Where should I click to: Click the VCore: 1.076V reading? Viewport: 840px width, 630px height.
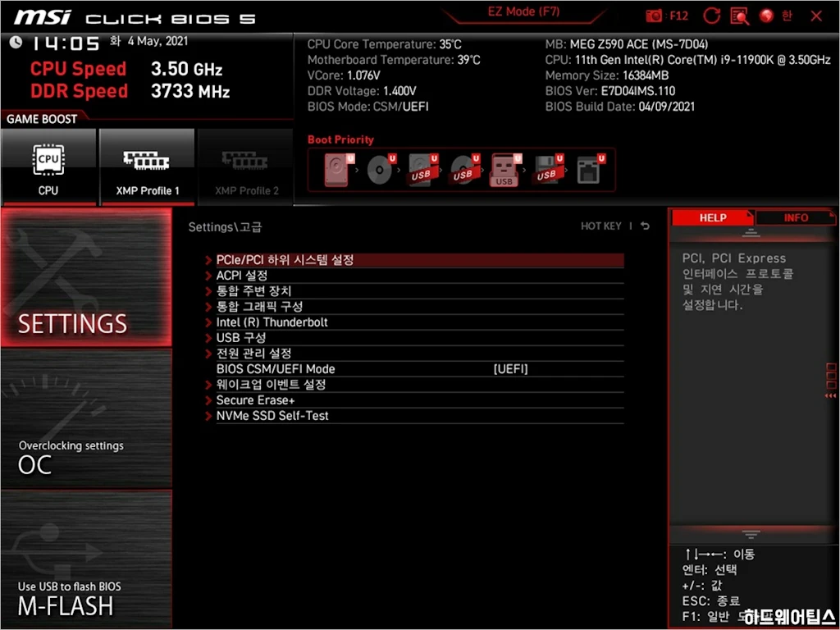pos(344,75)
